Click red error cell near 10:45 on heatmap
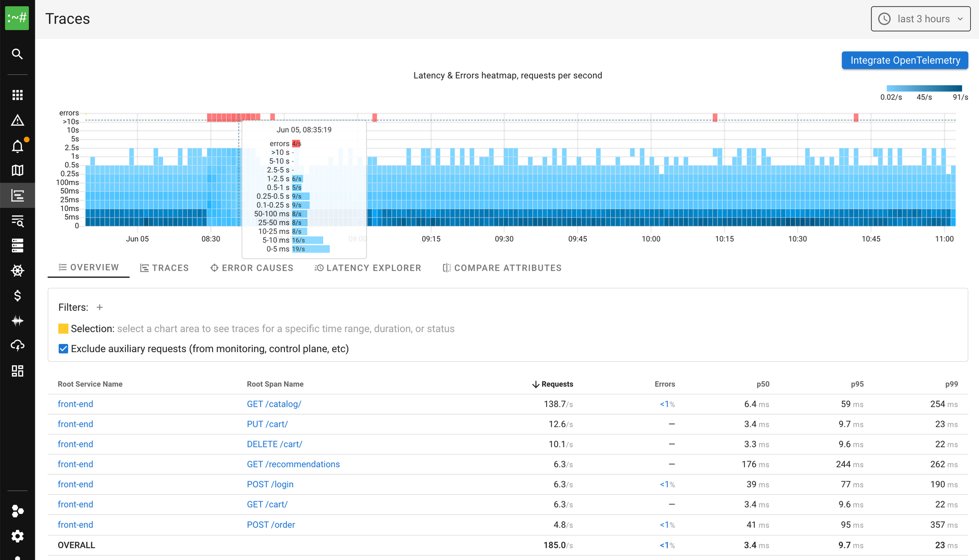The width and height of the screenshot is (979, 560). (x=856, y=118)
